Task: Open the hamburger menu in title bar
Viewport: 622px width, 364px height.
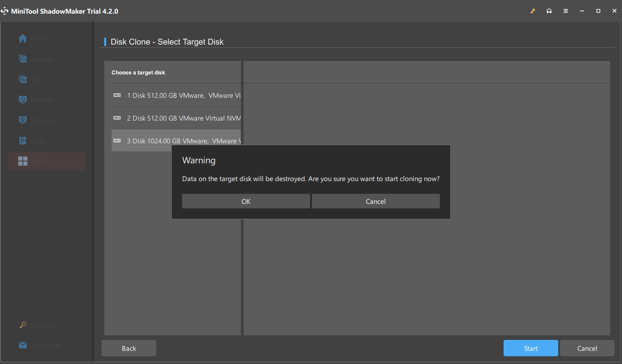Action: 566,11
